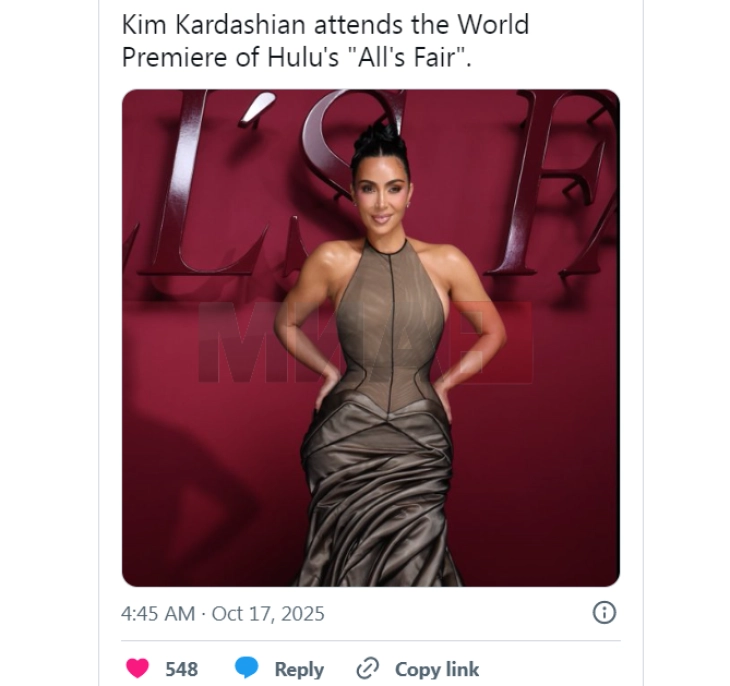Click the Oct 17, 2025 date
This screenshot has height=686, width=730.
coord(268,613)
